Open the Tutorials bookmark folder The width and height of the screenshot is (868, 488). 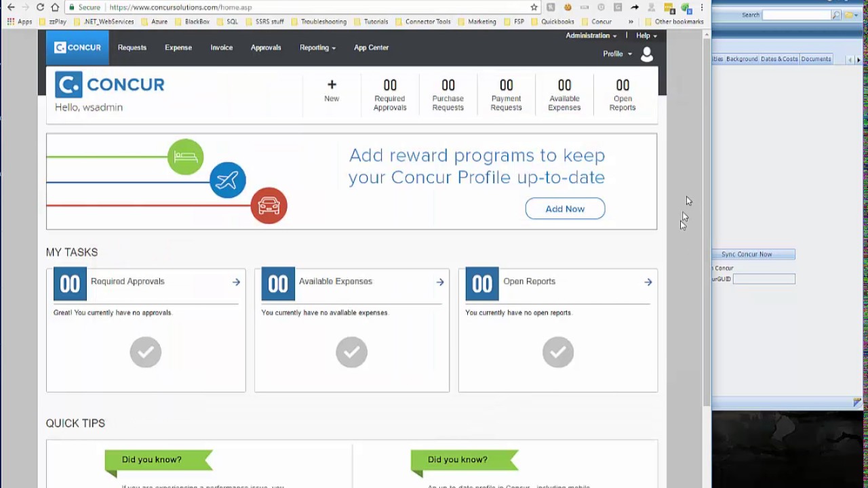(370, 22)
